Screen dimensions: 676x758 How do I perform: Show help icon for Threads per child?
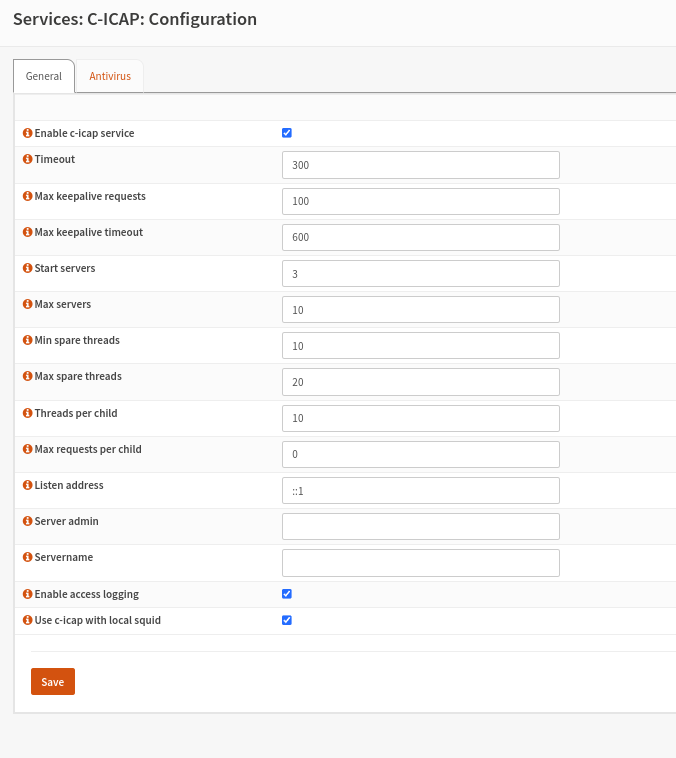pyautogui.click(x=27, y=413)
